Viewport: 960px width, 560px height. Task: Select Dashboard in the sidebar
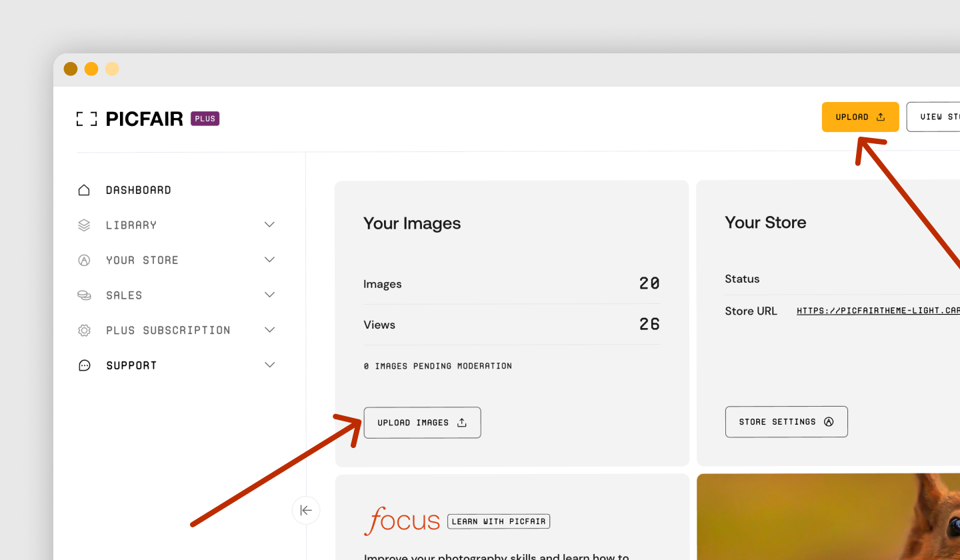[x=138, y=189]
